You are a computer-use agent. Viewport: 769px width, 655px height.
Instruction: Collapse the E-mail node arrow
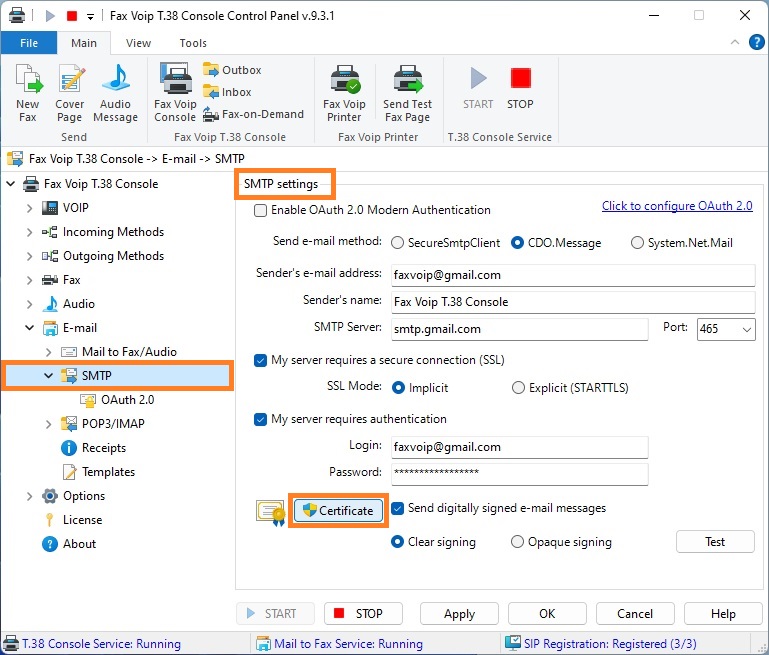tap(29, 328)
